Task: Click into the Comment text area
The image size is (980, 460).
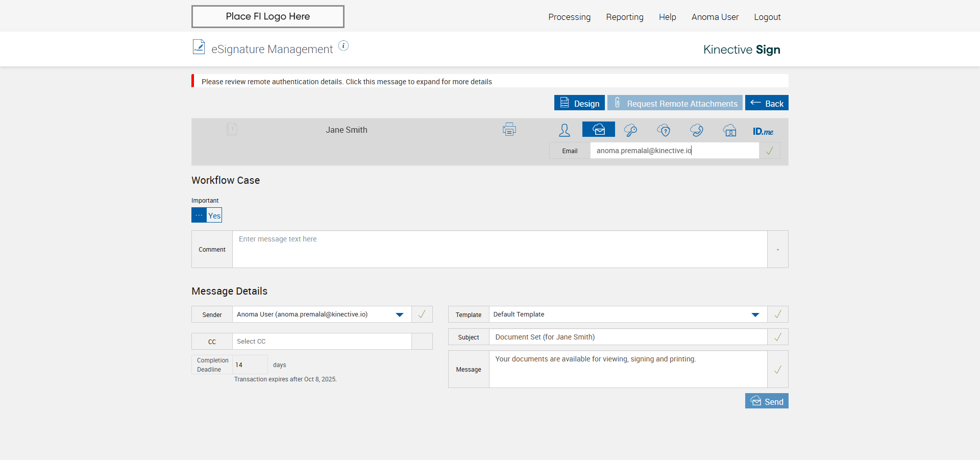Action: coord(499,249)
